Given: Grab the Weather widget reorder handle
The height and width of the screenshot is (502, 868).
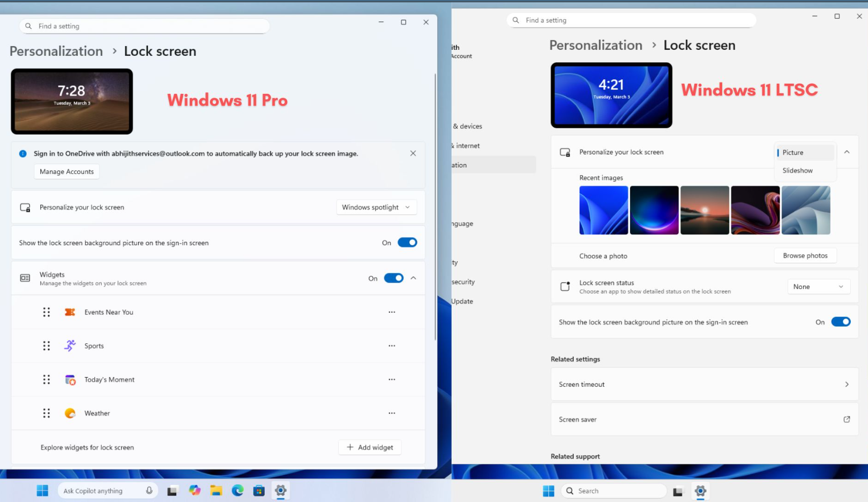Looking at the screenshot, I should tap(47, 414).
